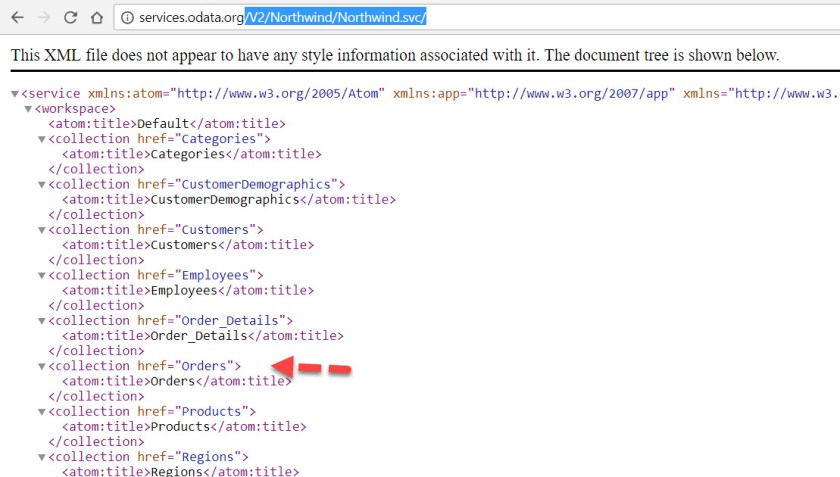Click closing collection tag below Employees title
Screen dimensions: 840x477
click(96, 305)
